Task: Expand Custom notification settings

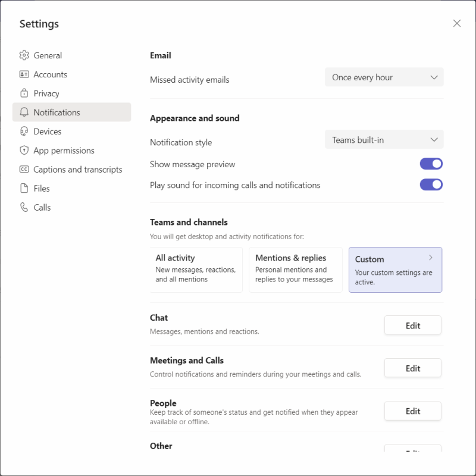Action: click(395, 270)
